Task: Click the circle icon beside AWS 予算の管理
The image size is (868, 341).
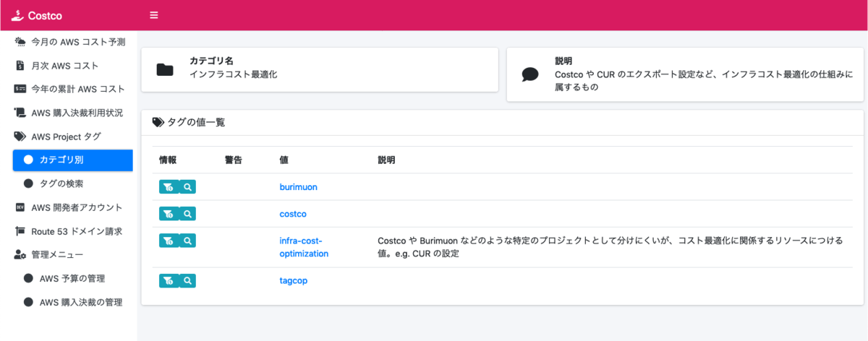Action: coord(29,278)
